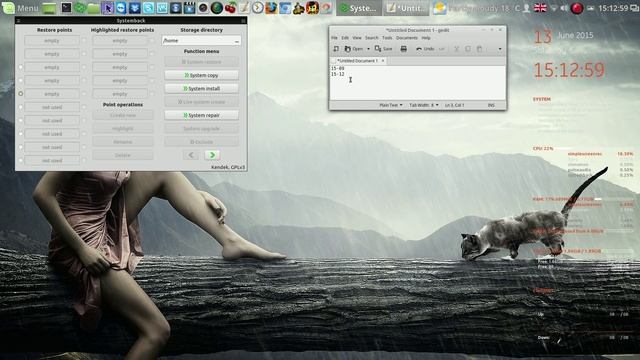The image size is (640, 360).
Task: Click the Kendek, GPLv3 label in Systemback
Action: click(x=228, y=167)
